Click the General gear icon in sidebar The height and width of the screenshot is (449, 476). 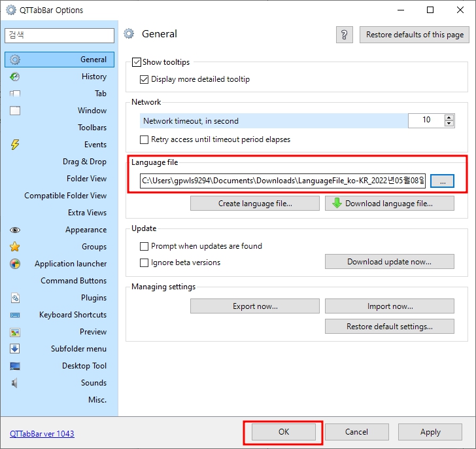(x=15, y=60)
